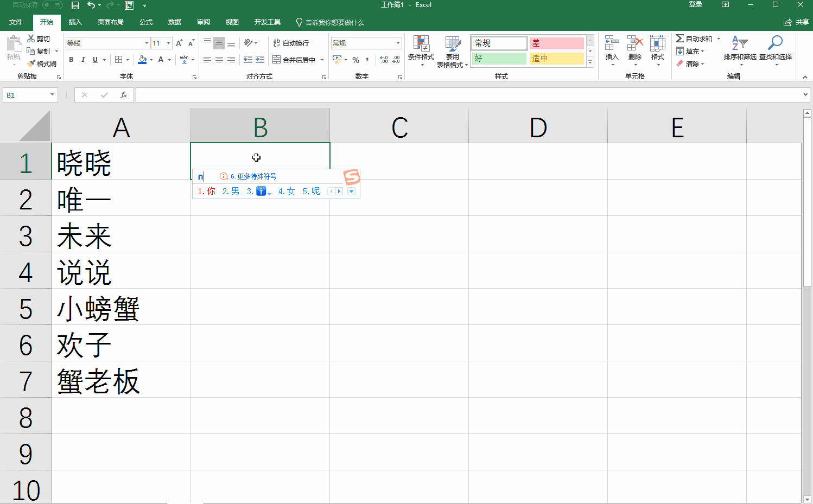The width and height of the screenshot is (813, 504).
Task: Click the decrease indent icon
Action: [x=248, y=60]
